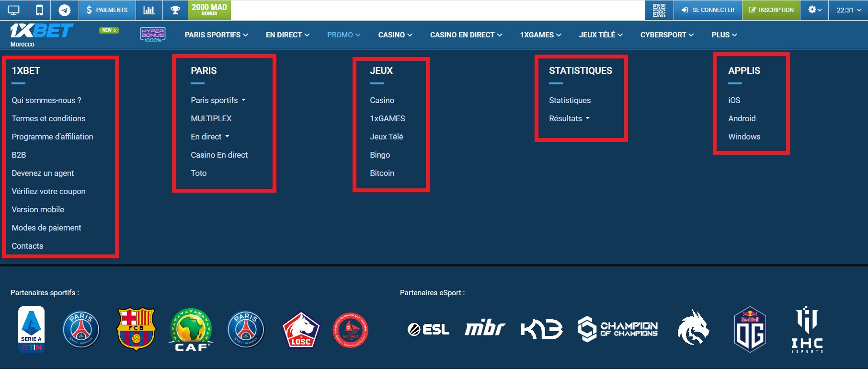868x369 pixels.
Task: Open Termes et conditions
Action: coord(48,118)
